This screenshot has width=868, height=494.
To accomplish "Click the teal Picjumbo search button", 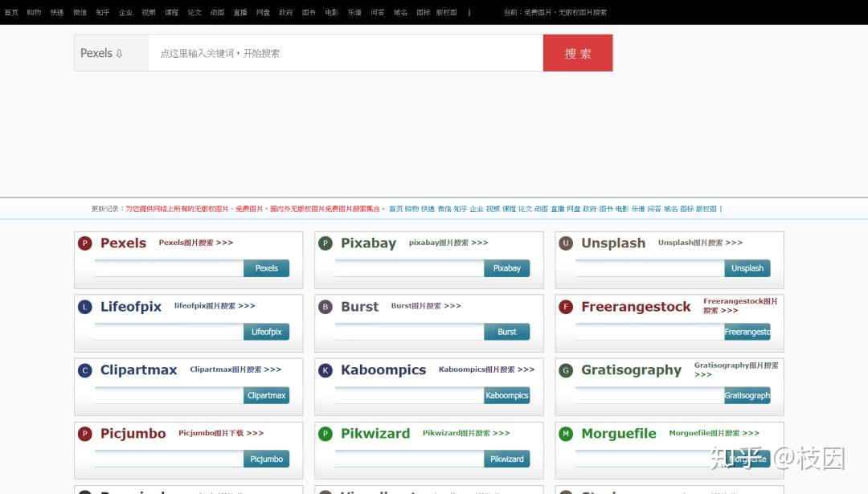I will pos(266,459).
